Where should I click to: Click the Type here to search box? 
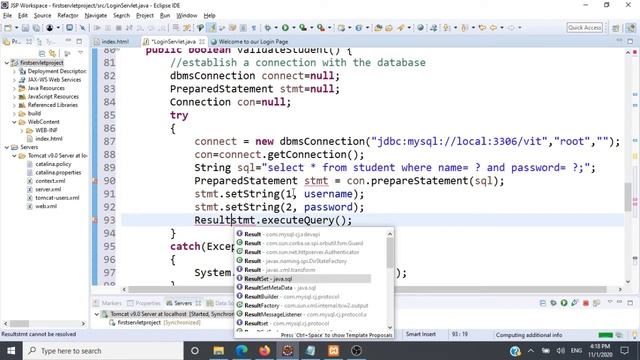pos(102,351)
